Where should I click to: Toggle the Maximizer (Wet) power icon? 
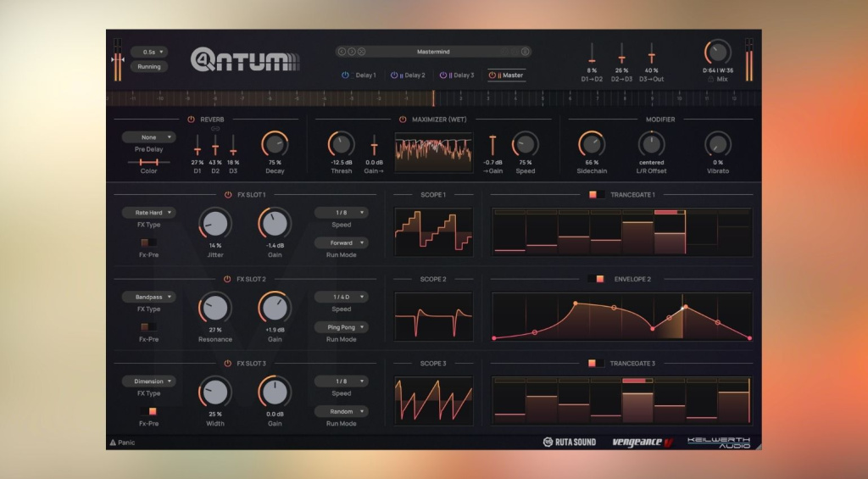[403, 119]
